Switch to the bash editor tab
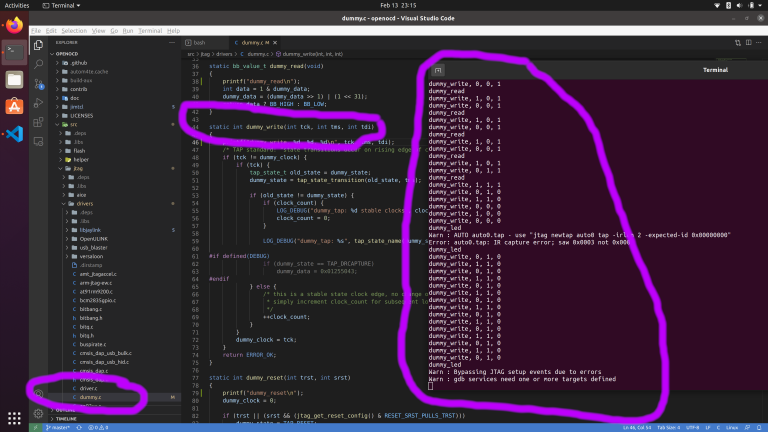This screenshot has height=432, width=768. coord(199,43)
